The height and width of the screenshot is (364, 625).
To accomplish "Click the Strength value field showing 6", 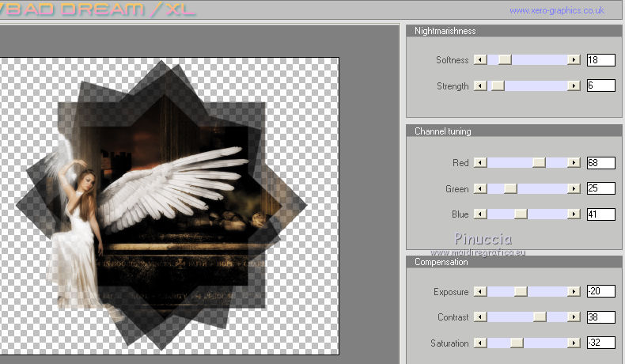I will [601, 85].
